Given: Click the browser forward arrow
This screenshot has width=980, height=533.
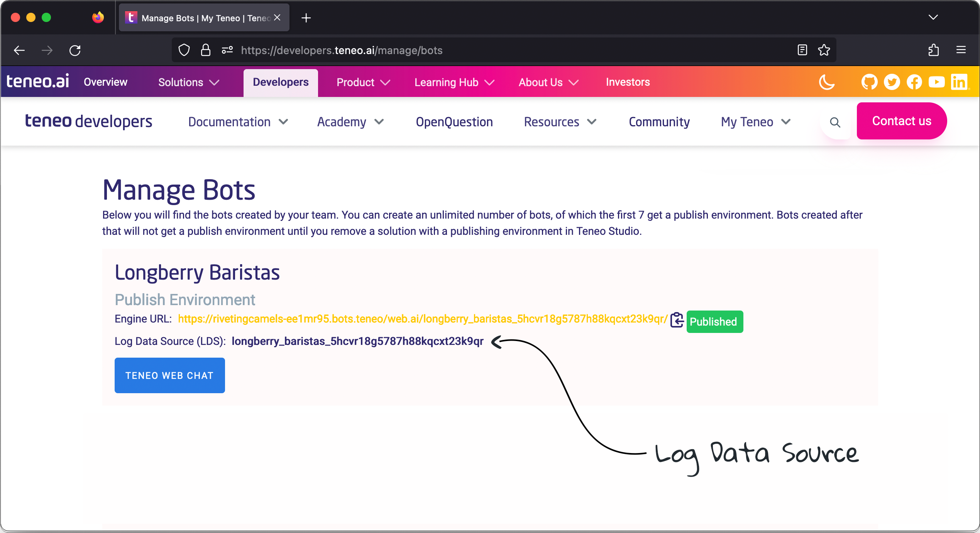Looking at the screenshot, I should 47,50.
